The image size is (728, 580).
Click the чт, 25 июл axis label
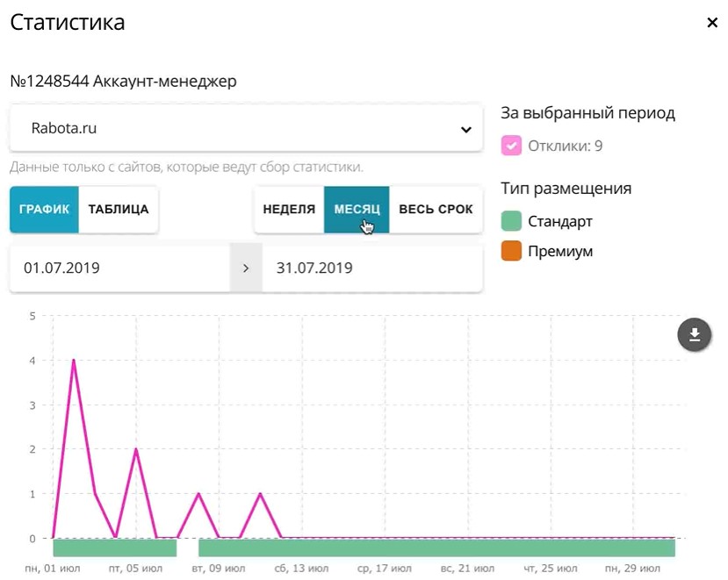(551, 569)
